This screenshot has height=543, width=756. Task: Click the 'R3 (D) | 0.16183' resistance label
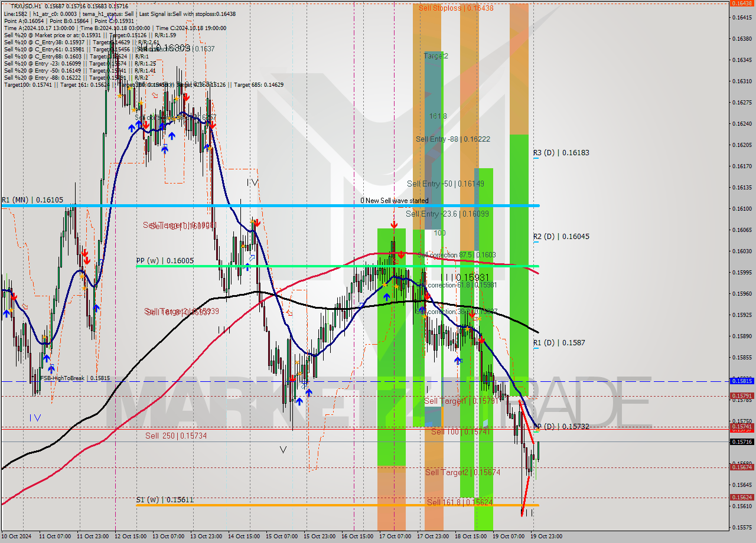(x=561, y=153)
